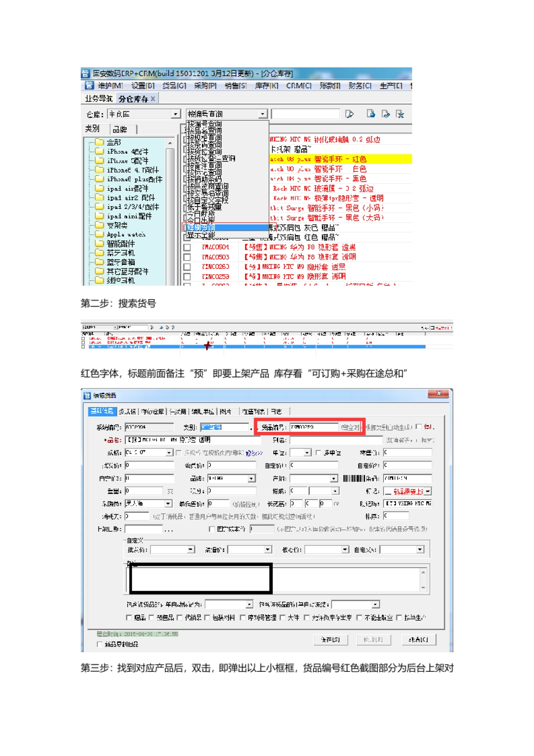Screen dimensions: 534x756
Task: Open the 日志 tab in edit dialog
Action: click(x=276, y=411)
